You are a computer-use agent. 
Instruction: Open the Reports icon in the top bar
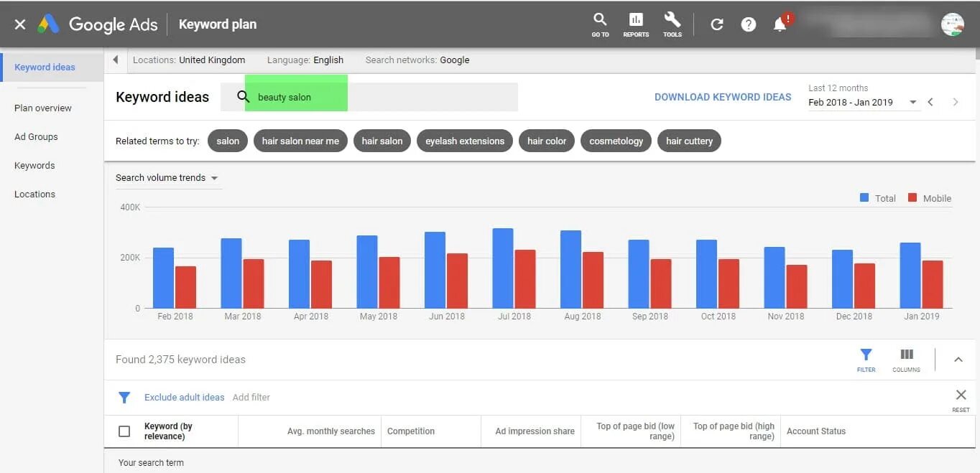coord(636,24)
